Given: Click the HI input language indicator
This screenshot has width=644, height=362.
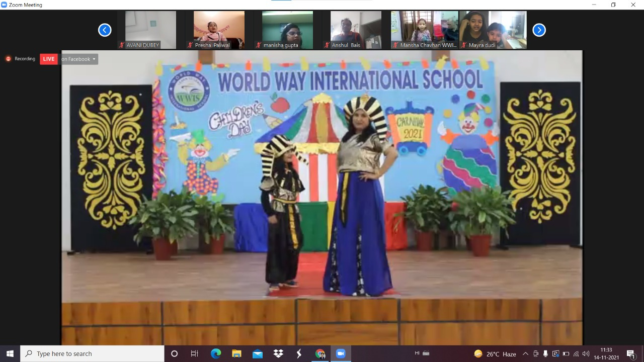Looking at the screenshot, I should [x=417, y=353].
